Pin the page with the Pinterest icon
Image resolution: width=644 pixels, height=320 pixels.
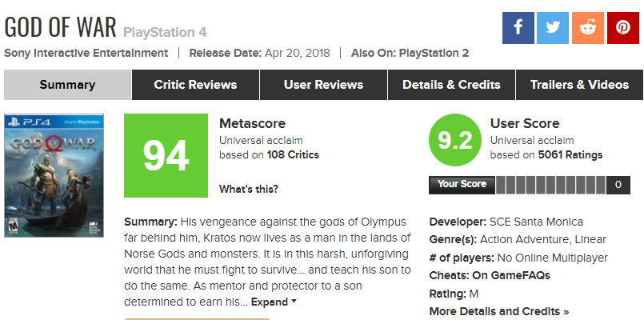[x=622, y=28]
